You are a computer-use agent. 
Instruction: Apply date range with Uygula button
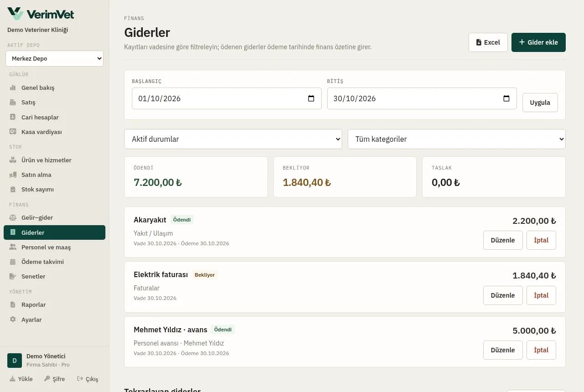540,103
